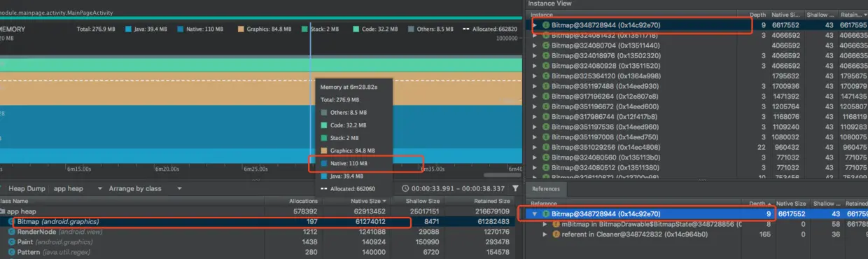This screenshot has width=868, height=259.
Task: Click the clock icon beside the time range
Action: (x=405, y=188)
